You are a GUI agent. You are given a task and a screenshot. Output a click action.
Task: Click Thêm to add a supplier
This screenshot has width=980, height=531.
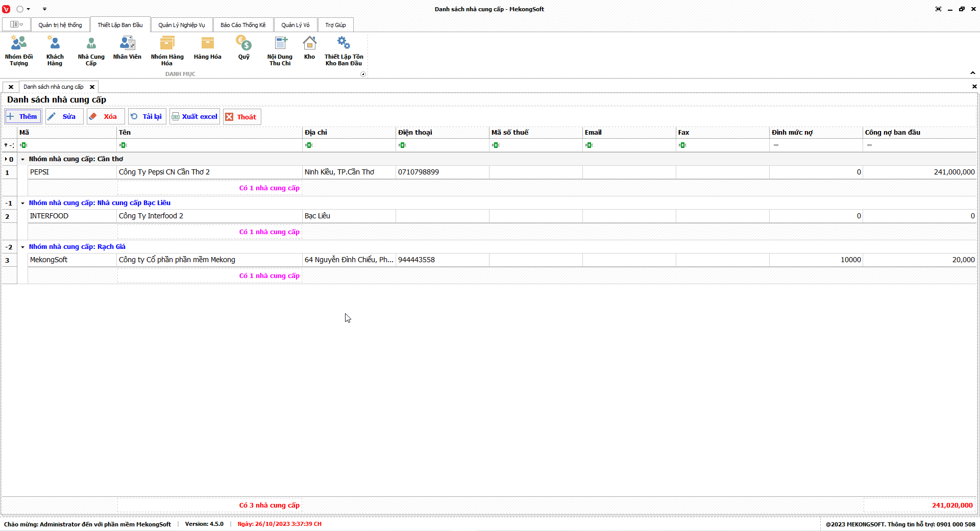tap(23, 117)
